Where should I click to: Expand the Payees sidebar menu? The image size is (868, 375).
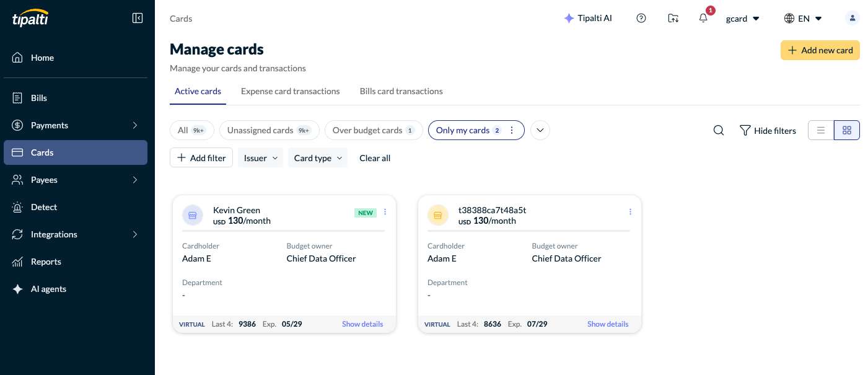coord(76,180)
